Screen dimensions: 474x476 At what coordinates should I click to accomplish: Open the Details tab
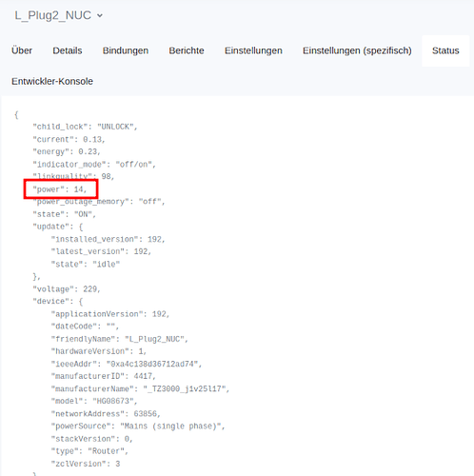pos(68,50)
